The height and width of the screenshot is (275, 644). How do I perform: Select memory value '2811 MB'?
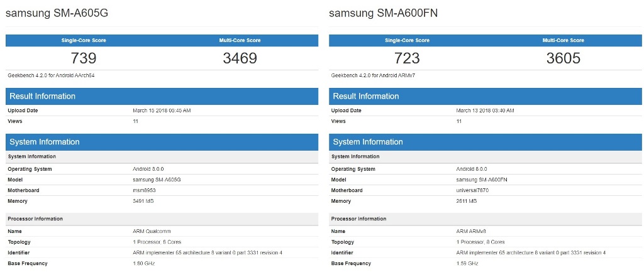coord(467,202)
